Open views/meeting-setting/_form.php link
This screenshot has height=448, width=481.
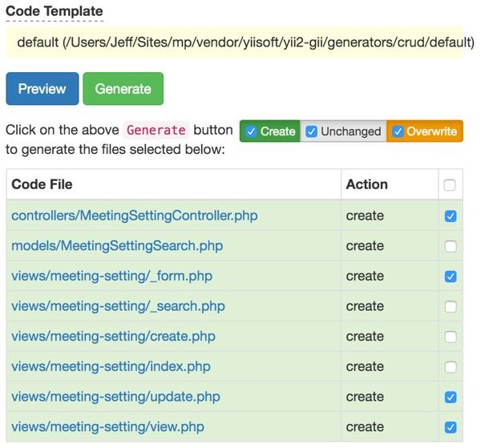click(x=111, y=276)
